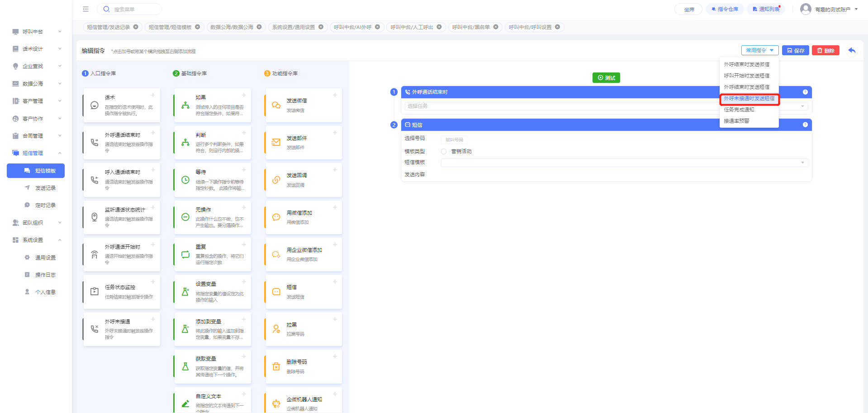Click the red 删除 button
Viewport: 868px width, 413px height.
pos(825,50)
